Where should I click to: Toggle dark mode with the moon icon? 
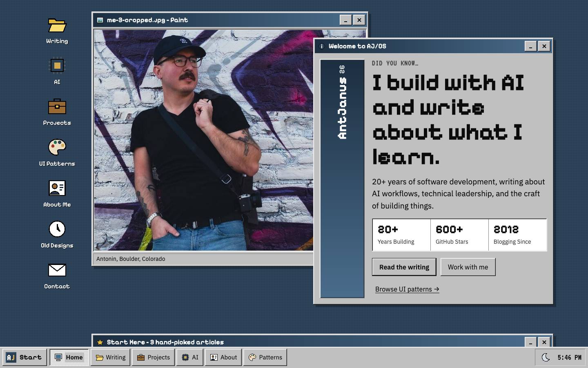click(546, 357)
